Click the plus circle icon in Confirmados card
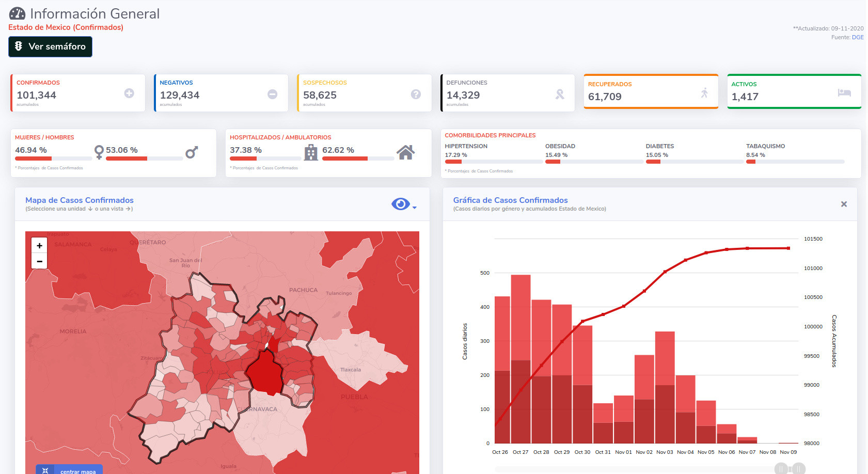The image size is (868, 474). pyautogui.click(x=129, y=93)
